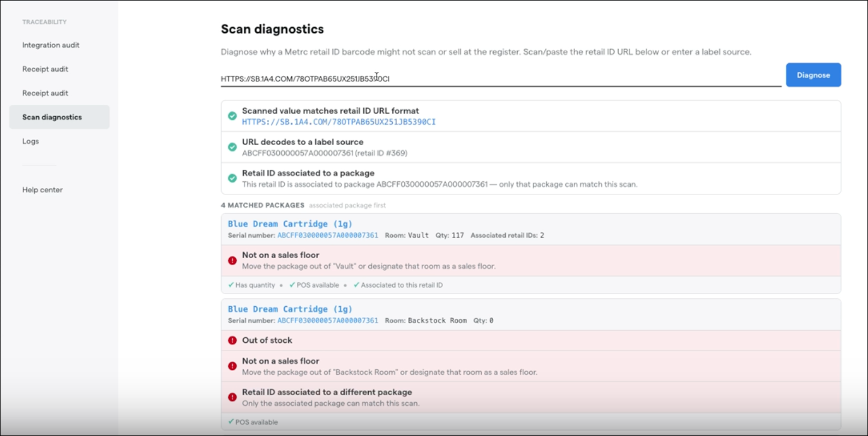Open Integration audit in sidebar

(x=51, y=45)
